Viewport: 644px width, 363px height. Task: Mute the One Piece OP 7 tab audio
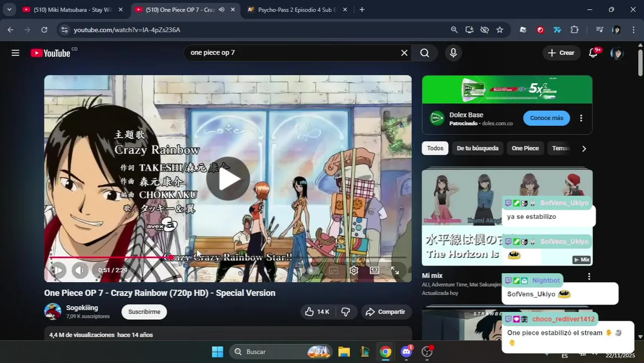[x=222, y=10]
